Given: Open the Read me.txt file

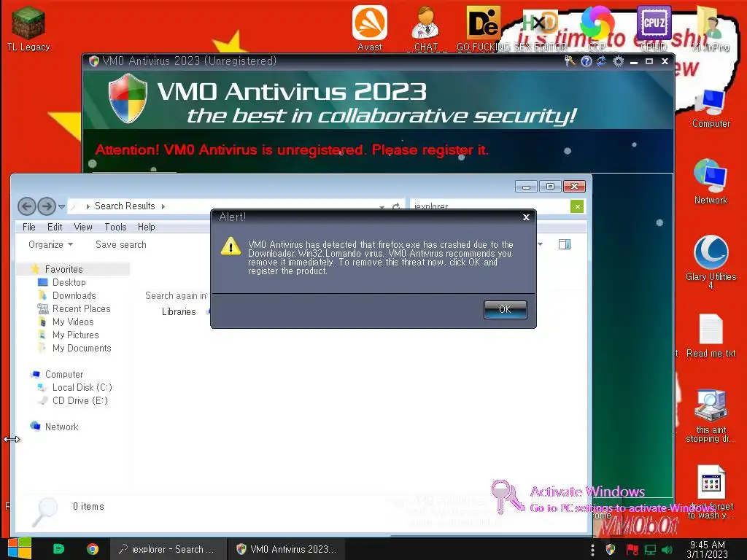Looking at the screenshot, I should pyautogui.click(x=711, y=335).
